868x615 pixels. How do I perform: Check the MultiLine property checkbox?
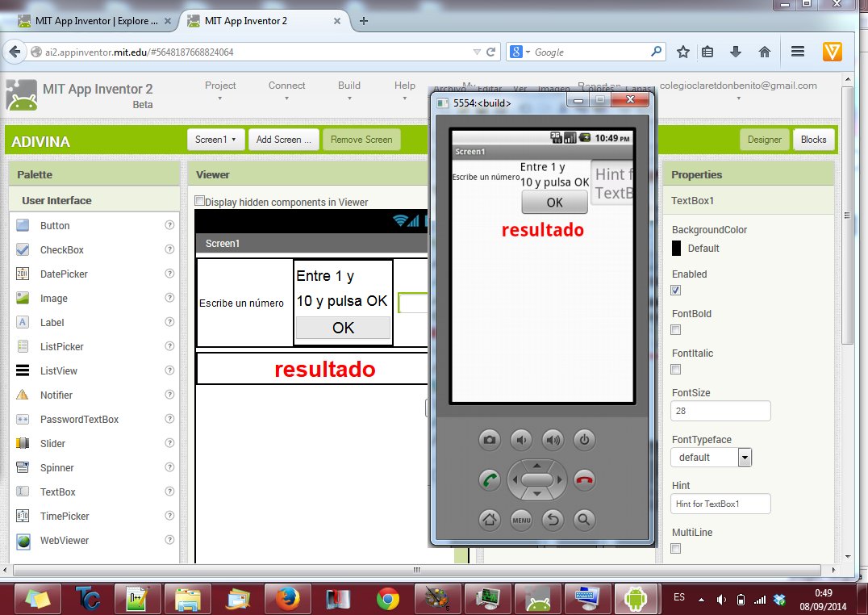676,549
